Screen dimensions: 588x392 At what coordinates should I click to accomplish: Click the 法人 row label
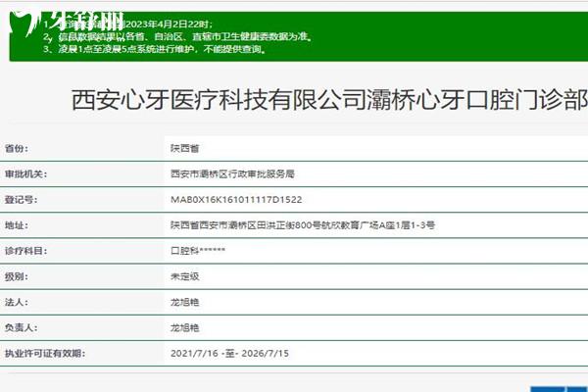tap(16, 303)
